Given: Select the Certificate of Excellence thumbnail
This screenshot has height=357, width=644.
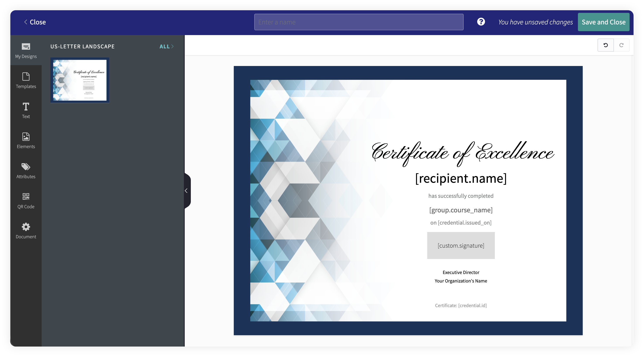Looking at the screenshot, I should [x=80, y=80].
